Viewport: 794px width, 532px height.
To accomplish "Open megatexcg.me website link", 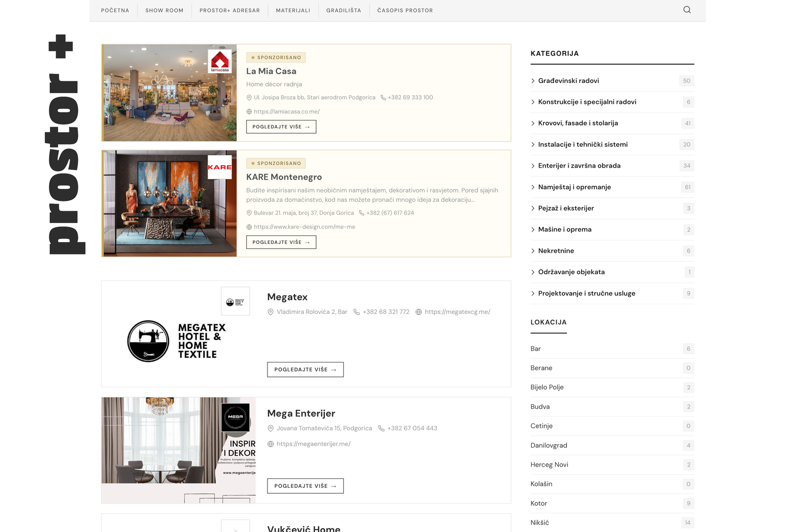I will pos(458,312).
